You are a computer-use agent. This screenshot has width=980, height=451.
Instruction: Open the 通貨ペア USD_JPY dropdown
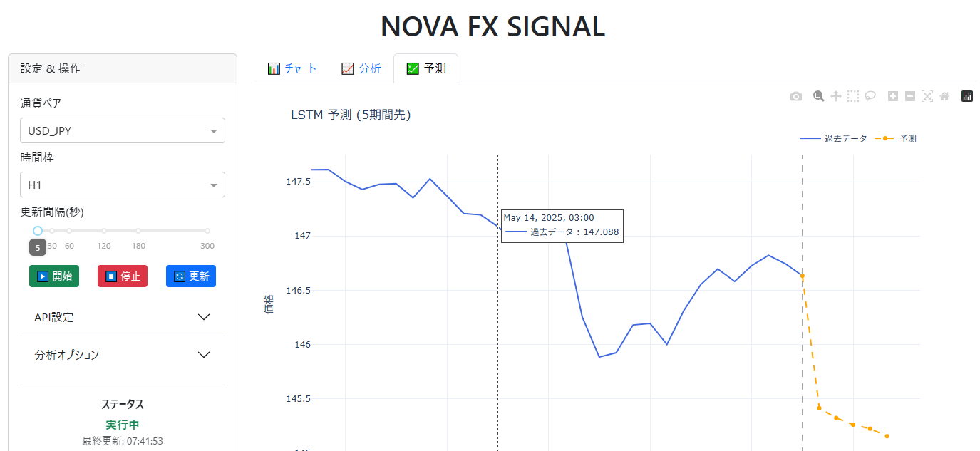(123, 131)
